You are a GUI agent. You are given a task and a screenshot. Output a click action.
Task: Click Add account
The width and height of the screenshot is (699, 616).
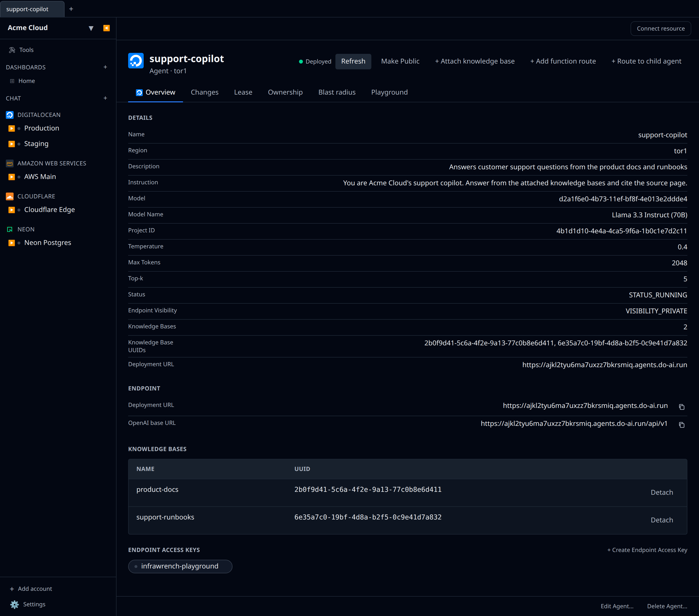[31, 589]
